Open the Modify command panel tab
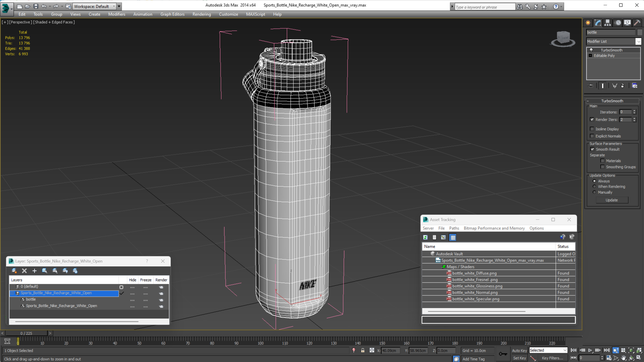This screenshot has height=362, width=644. coord(598,23)
